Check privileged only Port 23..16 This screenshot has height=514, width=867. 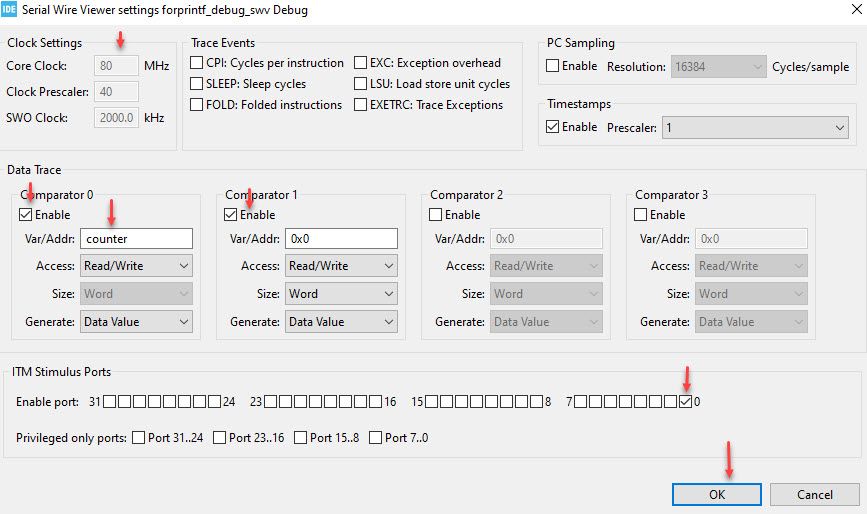coord(220,438)
